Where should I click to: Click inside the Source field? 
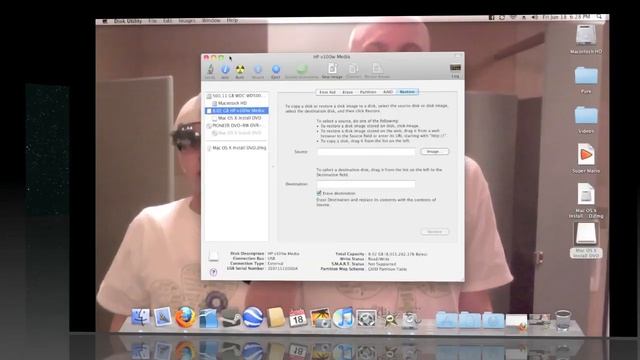coord(366,151)
